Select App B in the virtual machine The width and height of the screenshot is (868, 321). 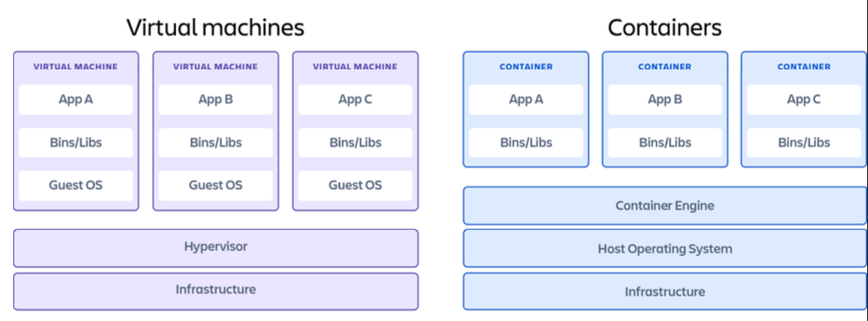point(216,100)
